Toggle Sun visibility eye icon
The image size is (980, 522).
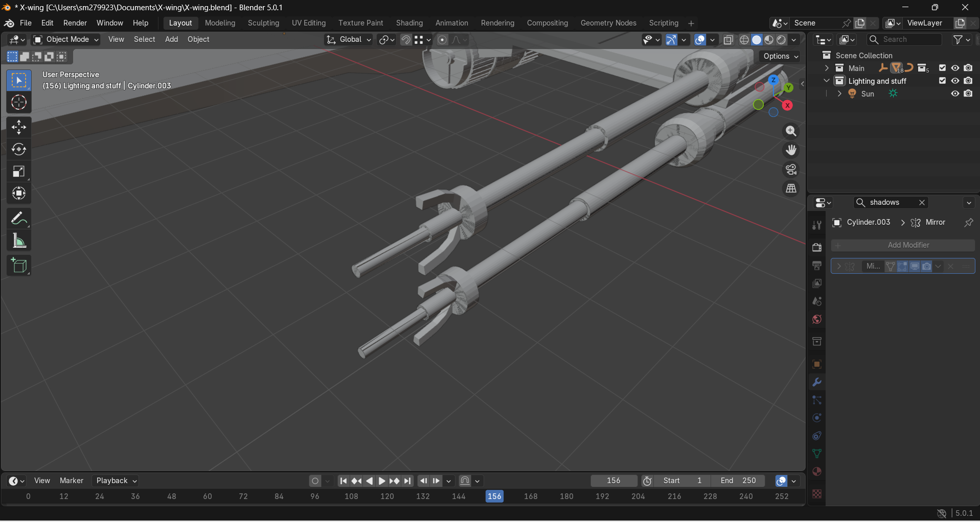point(955,93)
